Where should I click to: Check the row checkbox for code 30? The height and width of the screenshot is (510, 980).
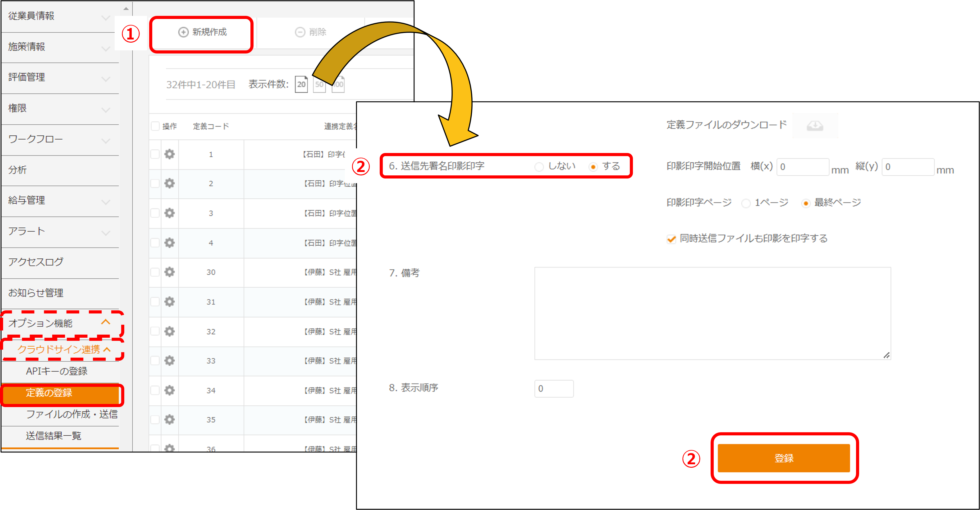(155, 272)
